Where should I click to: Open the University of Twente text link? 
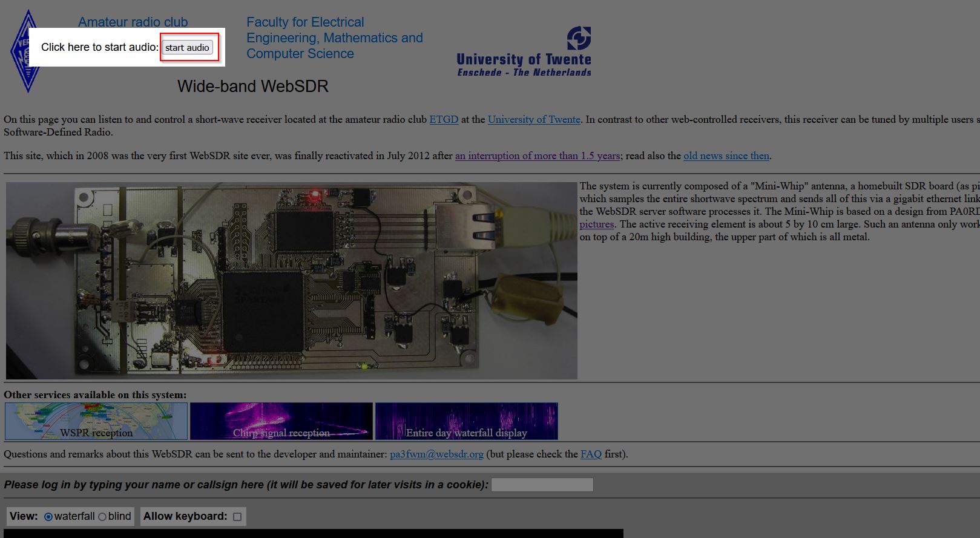(x=534, y=119)
